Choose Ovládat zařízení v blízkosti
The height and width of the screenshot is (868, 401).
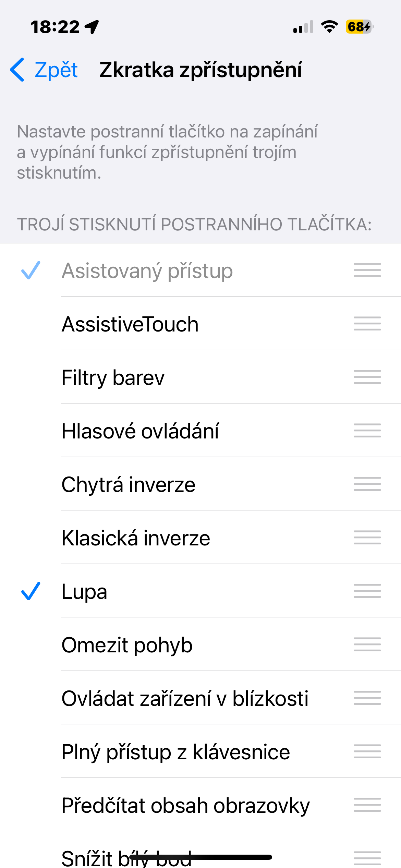click(x=185, y=698)
